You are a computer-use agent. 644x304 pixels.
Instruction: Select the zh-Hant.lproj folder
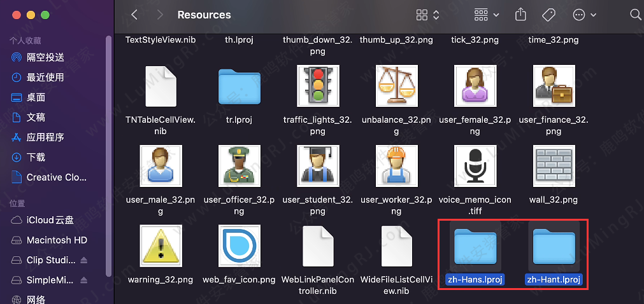(554, 245)
